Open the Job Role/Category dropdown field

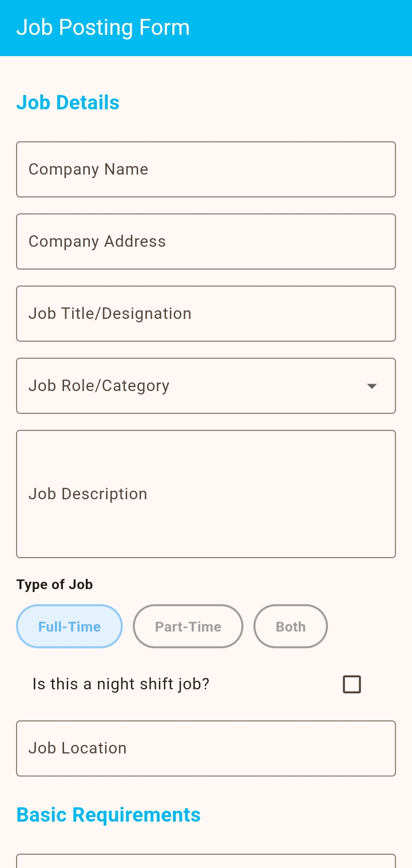pyautogui.click(x=206, y=386)
